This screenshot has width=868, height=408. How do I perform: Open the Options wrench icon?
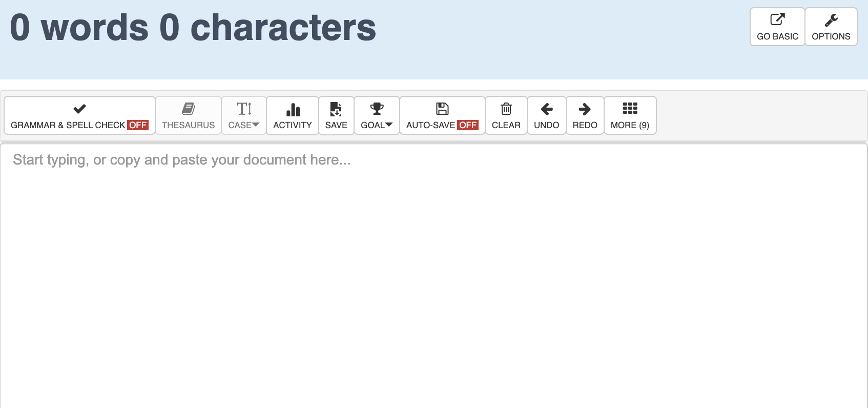tap(831, 20)
